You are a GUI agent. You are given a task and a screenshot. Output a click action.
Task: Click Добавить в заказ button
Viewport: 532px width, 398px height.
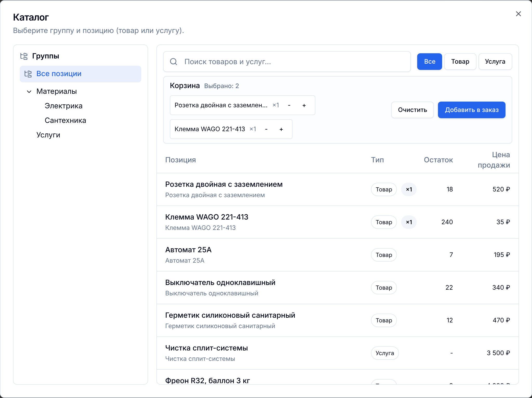pos(472,110)
